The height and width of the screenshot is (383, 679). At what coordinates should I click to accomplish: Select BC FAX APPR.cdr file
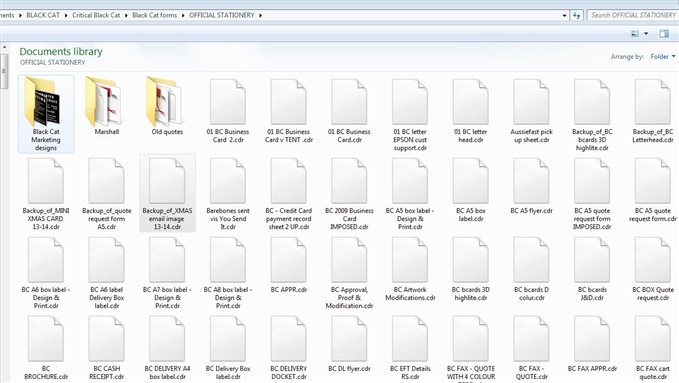tap(592, 344)
